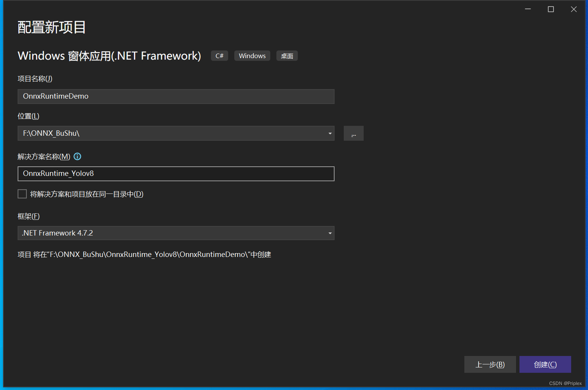Open the location browse button (...)
Screen dimensions: 588x390
pos(353,133)
